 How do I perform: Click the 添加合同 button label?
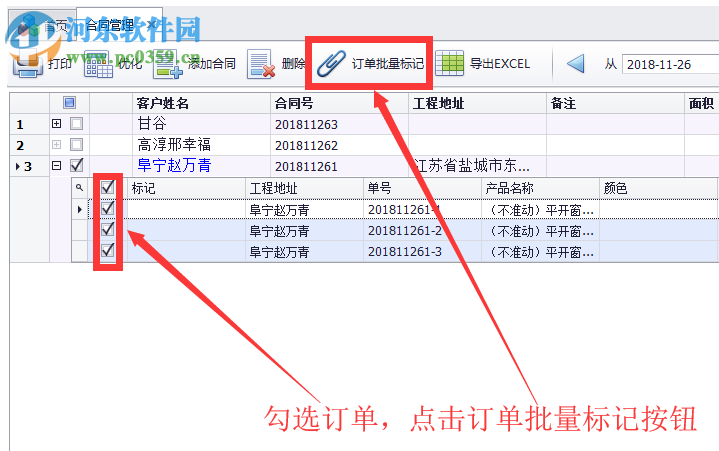pyautogui.click(x=212, y=64)
